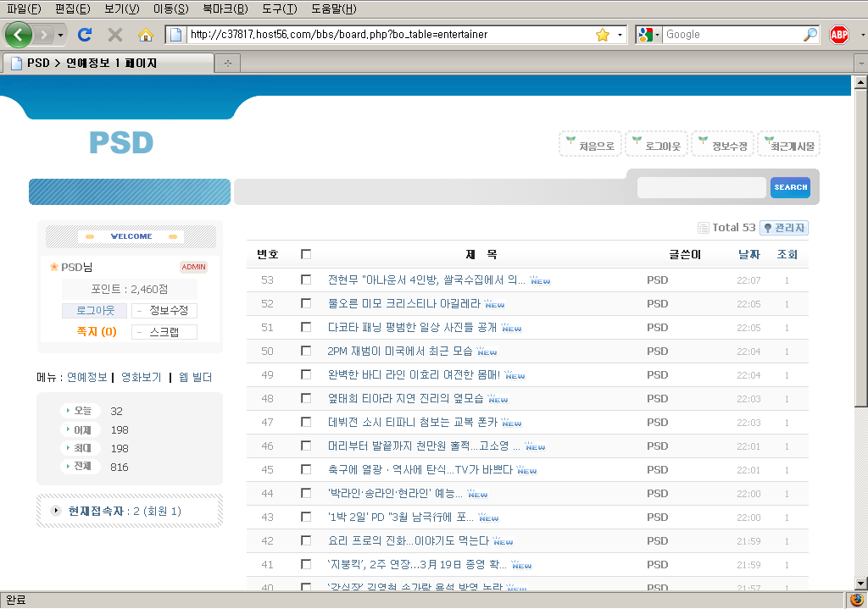Click the Home icon in the toolbar
868x609 pixels.
point(145,35)
